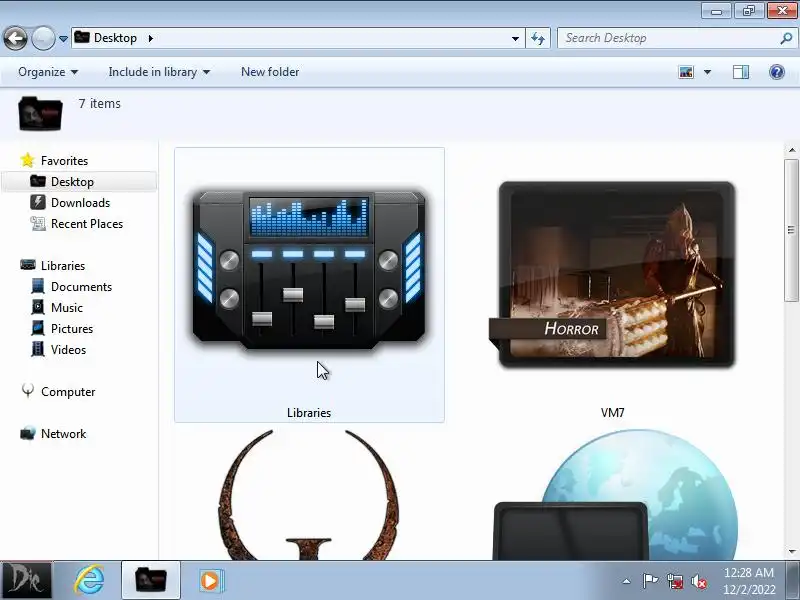Change the view with the view icon

(686, 72)
